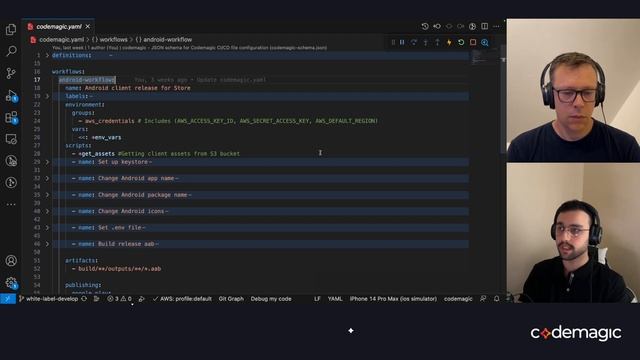Expand the Set .env file script
Viewport: 640px width, 360px height.
47,227
